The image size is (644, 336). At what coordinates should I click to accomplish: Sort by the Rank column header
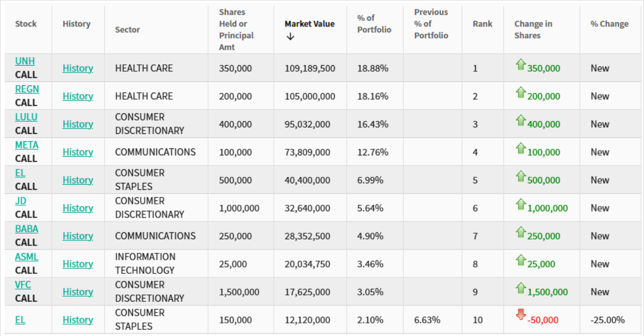pyautogui.click(x=482, y=24)
